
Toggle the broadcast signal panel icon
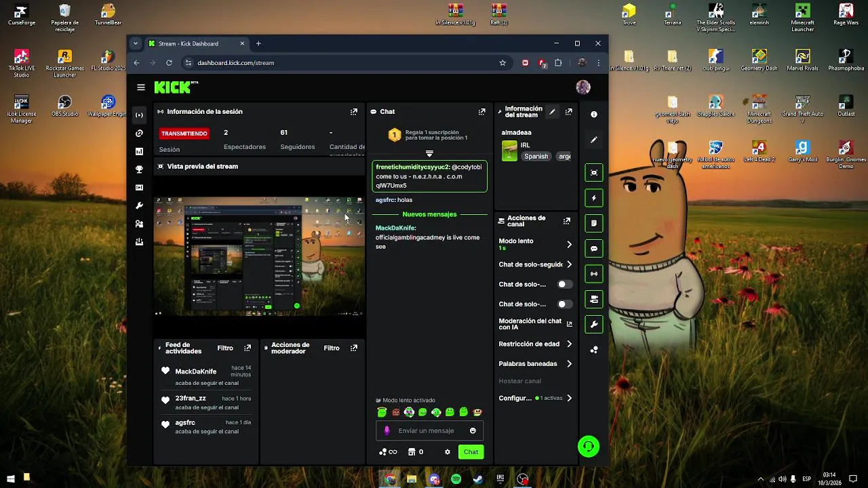(594, 274)
